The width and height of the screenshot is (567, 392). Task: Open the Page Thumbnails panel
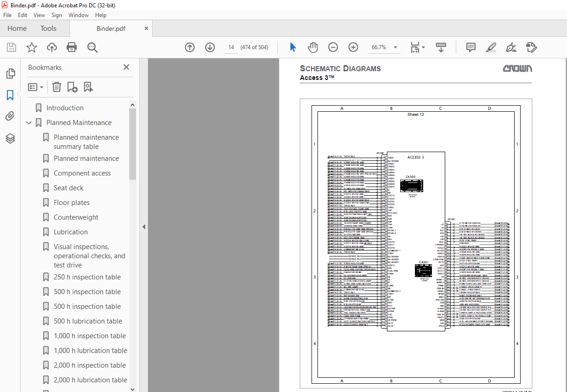tap(10, 74)
